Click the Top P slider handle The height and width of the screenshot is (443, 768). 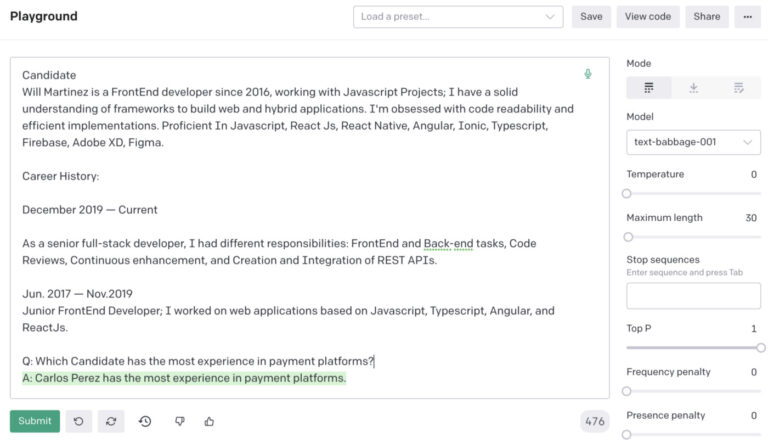pos(760,348)
